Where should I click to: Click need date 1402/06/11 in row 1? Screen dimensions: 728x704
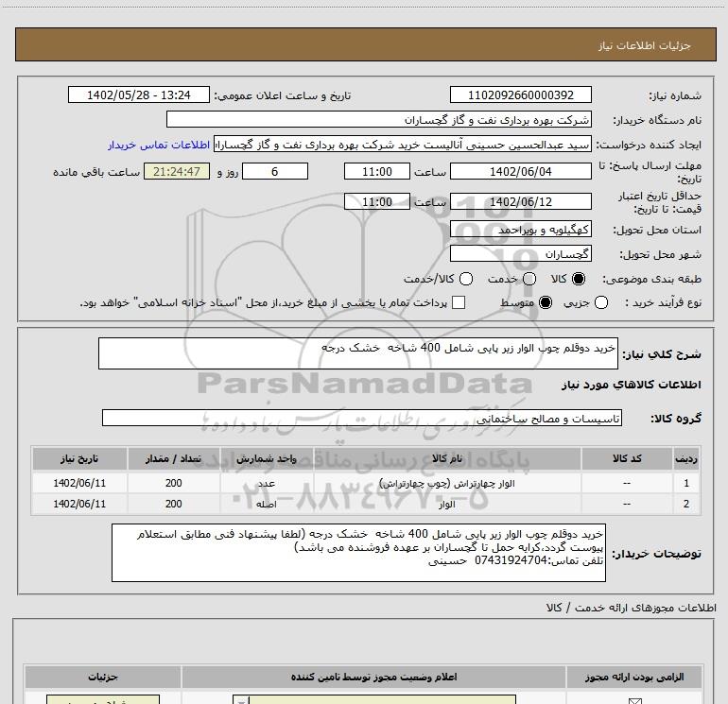click(x=79, y=483)
